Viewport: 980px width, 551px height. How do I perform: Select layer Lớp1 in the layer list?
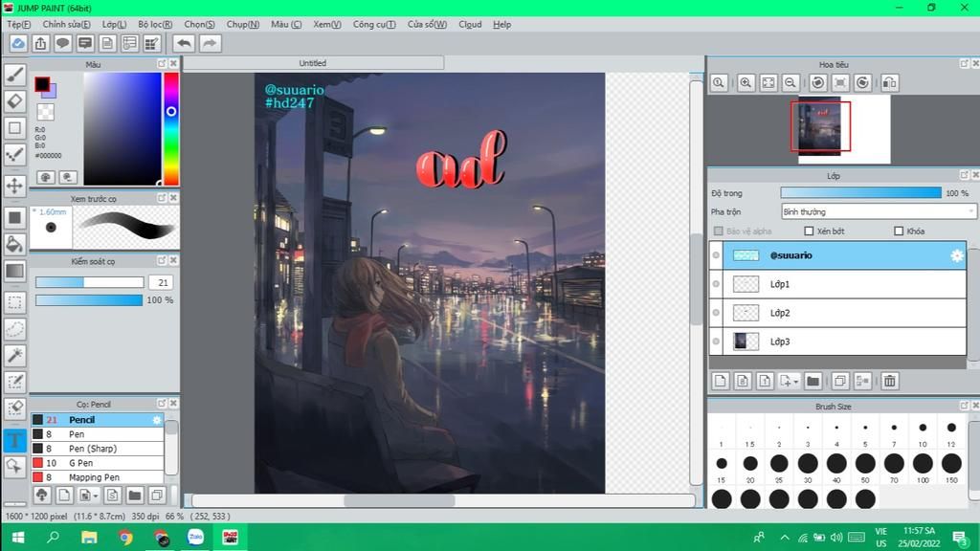tap(844, 284)
